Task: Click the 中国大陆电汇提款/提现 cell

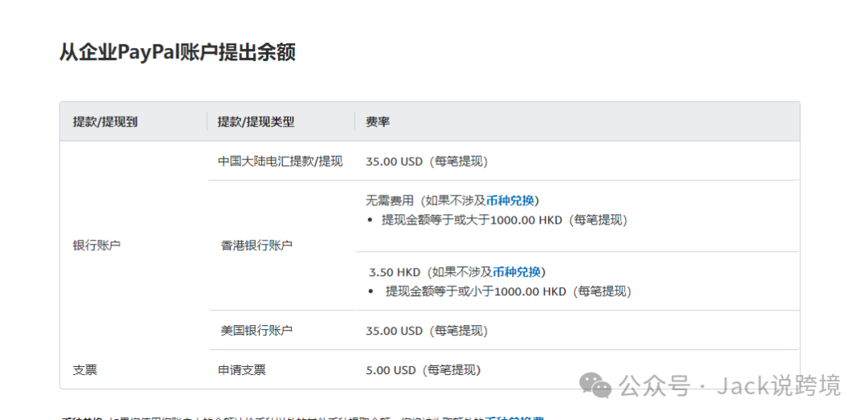Action: pos(280,161)
